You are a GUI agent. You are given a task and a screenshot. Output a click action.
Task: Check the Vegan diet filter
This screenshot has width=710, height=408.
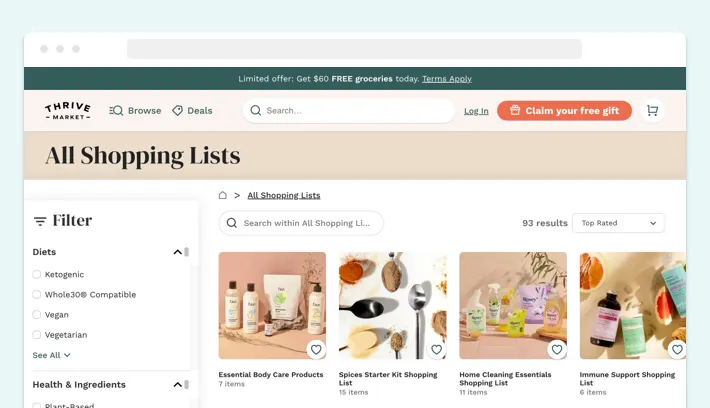point(37,315)
